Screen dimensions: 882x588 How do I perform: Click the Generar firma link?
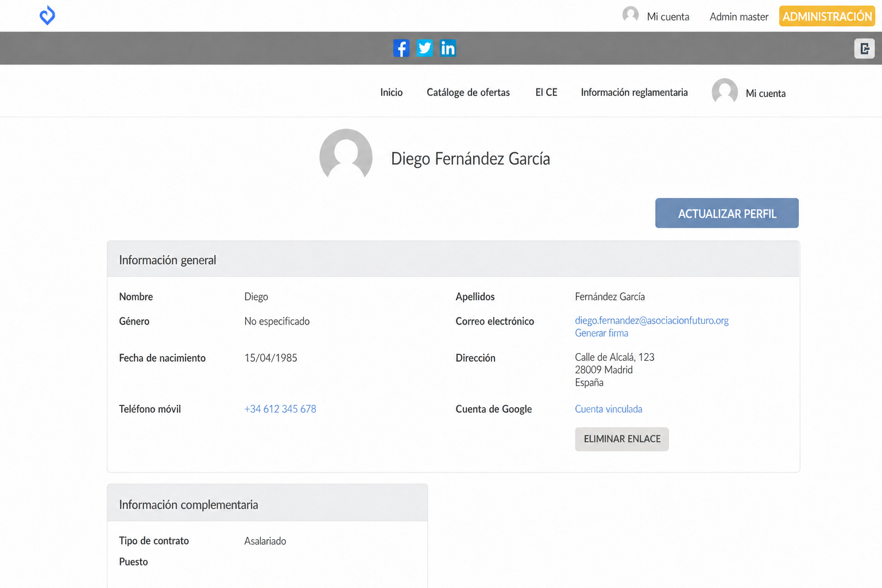click(601, 333)
